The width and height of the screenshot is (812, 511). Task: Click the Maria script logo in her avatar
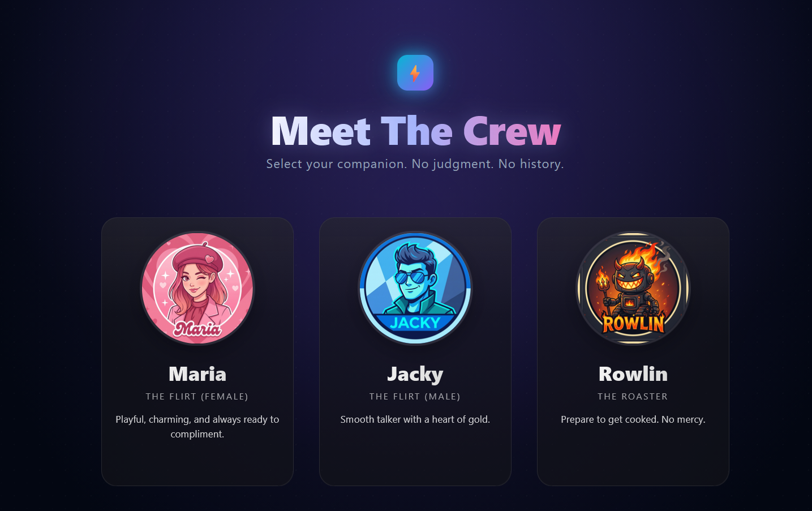point(197,328)
